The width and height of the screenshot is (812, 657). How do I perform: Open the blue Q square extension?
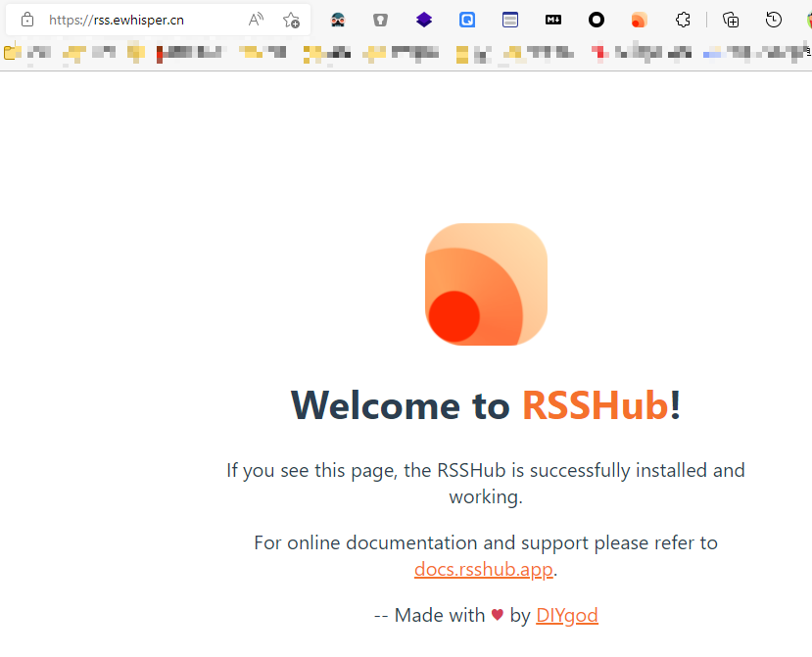point(467,21)
